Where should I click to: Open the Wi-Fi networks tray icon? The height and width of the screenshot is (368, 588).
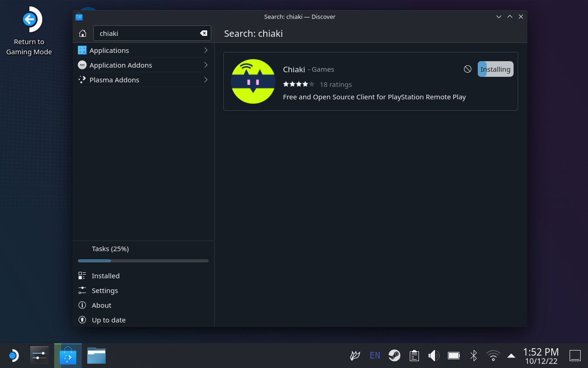493,356
